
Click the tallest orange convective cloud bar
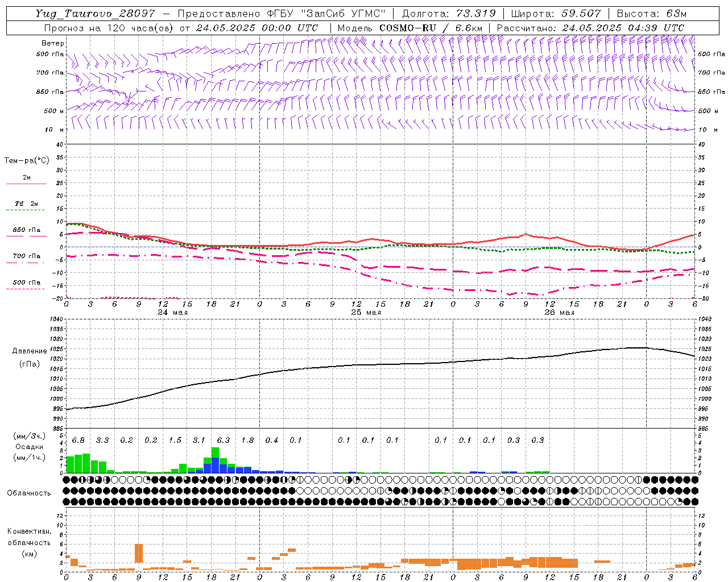click(x=139, y=554)
